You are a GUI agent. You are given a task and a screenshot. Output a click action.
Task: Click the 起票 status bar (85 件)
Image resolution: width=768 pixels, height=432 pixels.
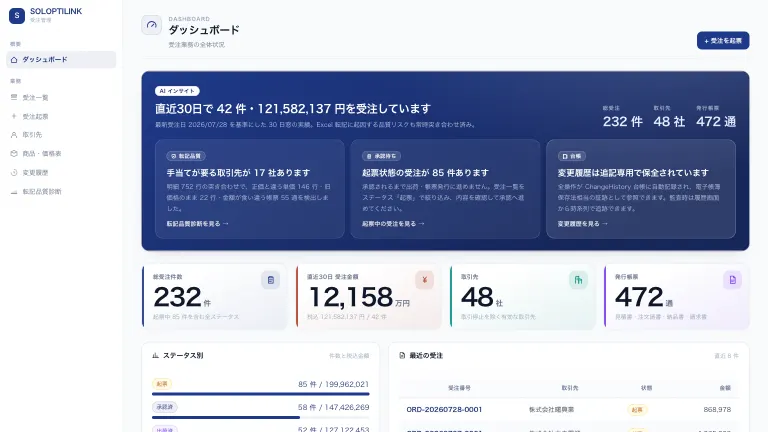coord(261,394)
